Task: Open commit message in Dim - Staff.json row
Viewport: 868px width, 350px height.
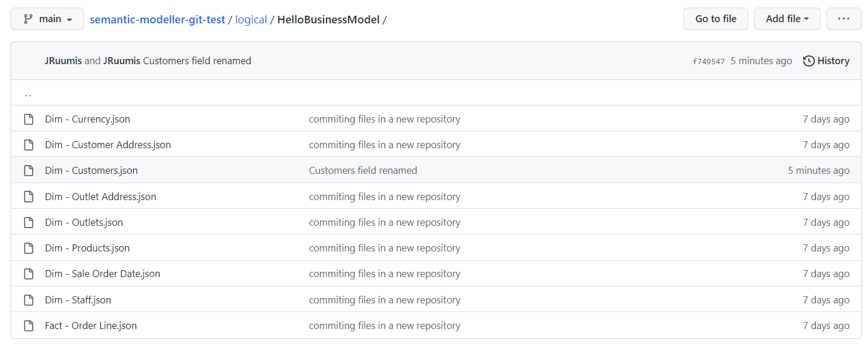Action: (x=384, y=300)
